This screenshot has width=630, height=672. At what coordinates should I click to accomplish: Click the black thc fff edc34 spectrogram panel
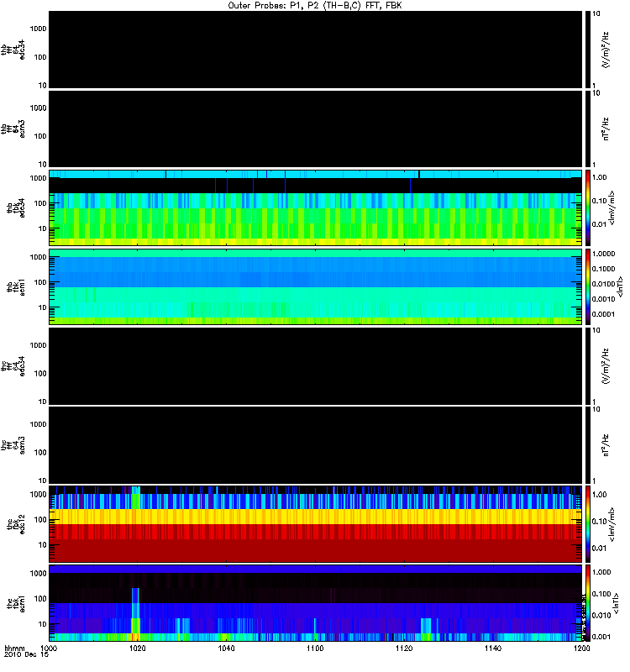coord(315,365)
